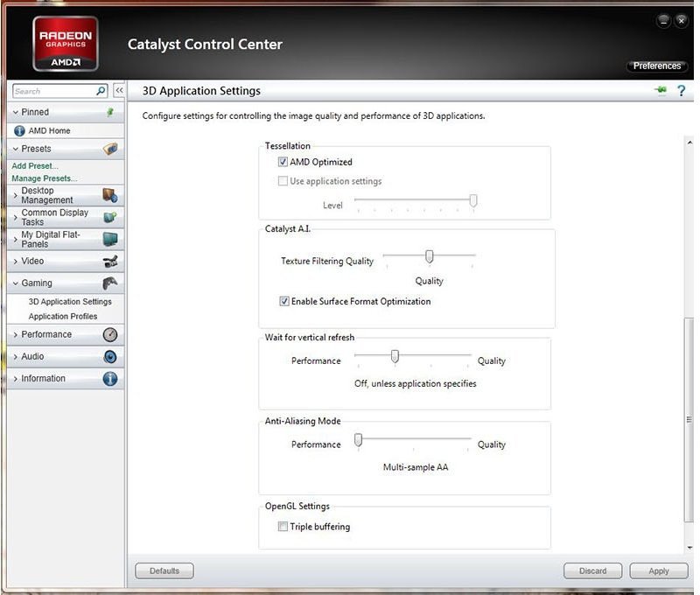The height and width of the screenshot is (595, 700).
Task: Click the green pin icon in Pinned
Action: [x=110, y=112]
